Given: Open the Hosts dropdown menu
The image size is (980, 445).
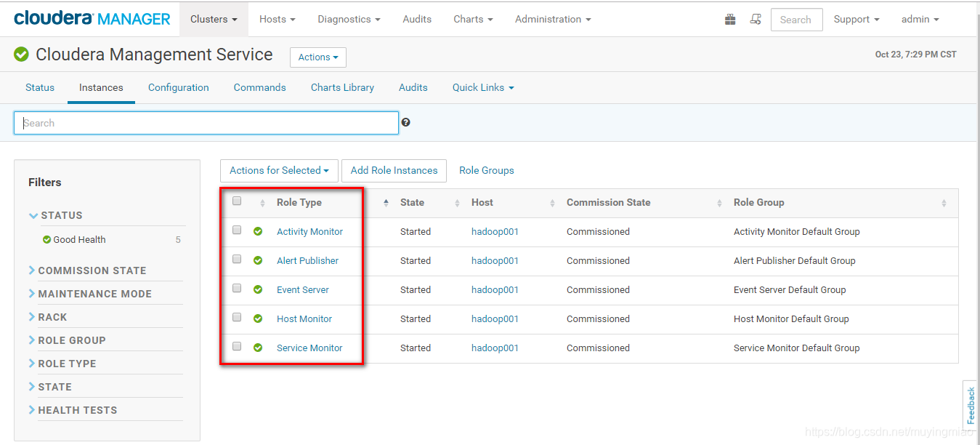Looking at the screenshot, I should coord(278,19).
